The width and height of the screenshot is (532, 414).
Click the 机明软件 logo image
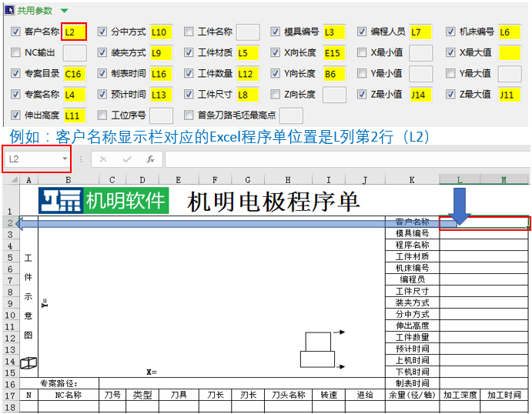click(103, 200)
